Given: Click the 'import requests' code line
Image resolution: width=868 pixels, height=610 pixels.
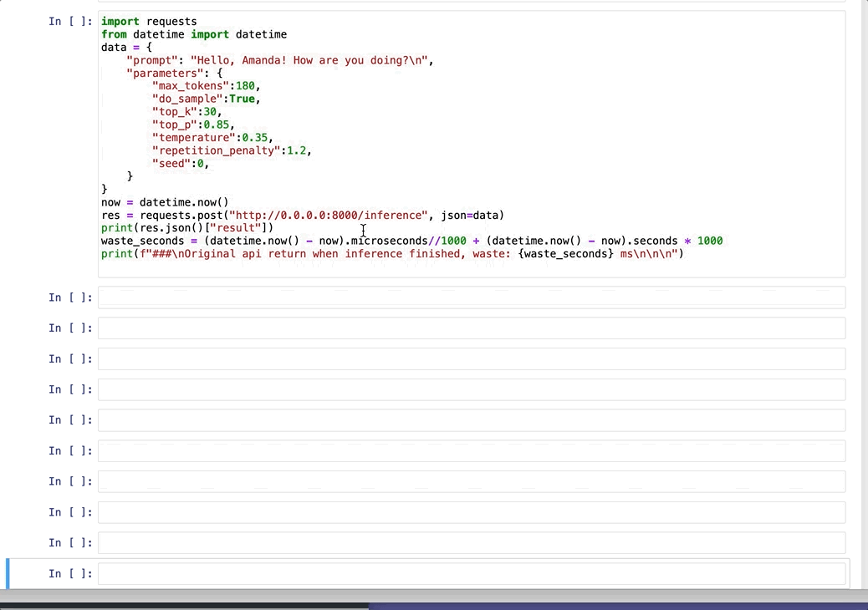Looking at the screenshot, I should (x=149, y=22).
